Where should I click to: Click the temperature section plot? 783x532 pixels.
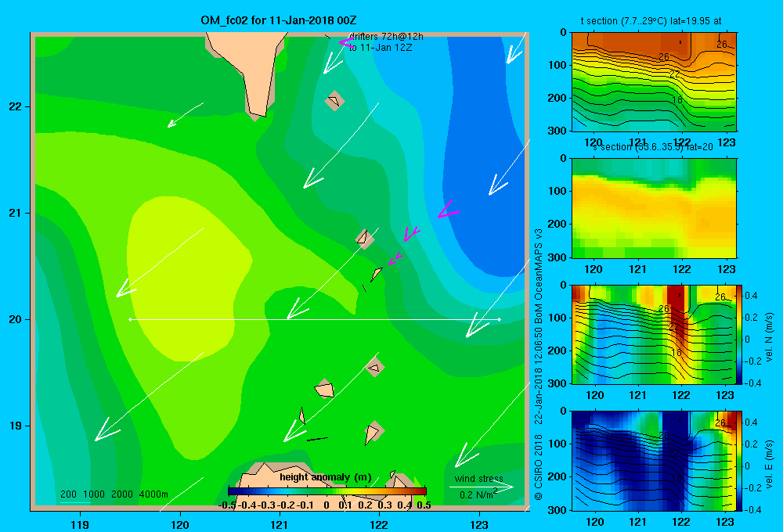(654, 82)
